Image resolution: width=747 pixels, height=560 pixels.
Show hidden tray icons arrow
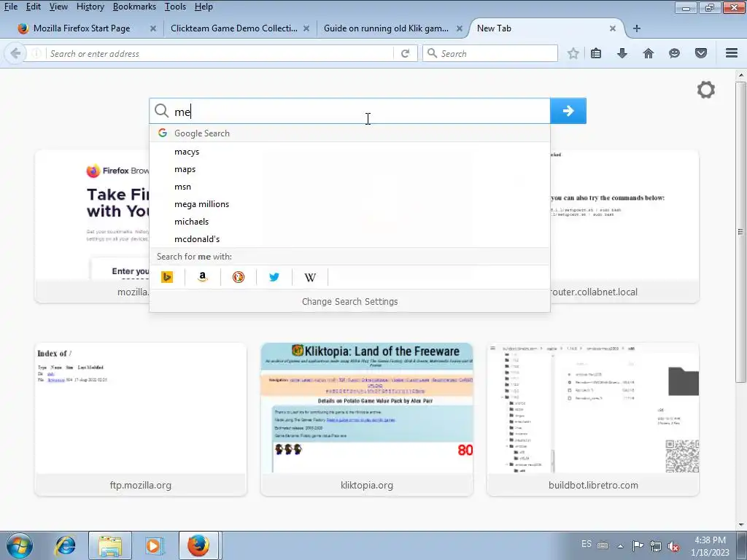[620, 546]
